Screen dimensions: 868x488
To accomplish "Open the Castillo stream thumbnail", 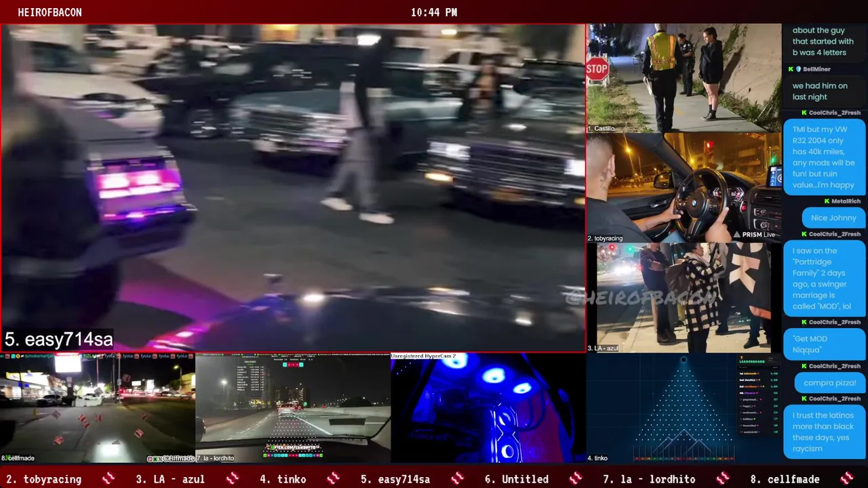I will pos(684,79).
